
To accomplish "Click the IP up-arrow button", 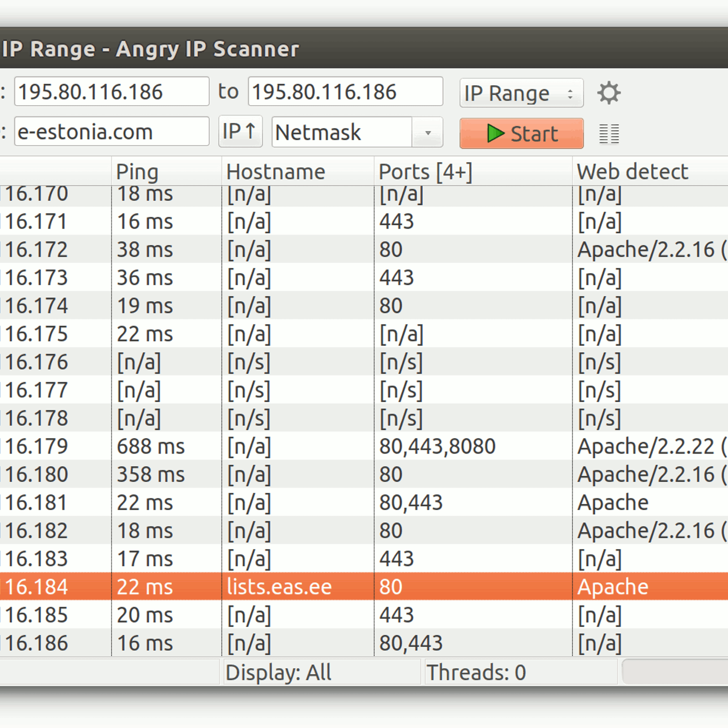I will (240, 132).
